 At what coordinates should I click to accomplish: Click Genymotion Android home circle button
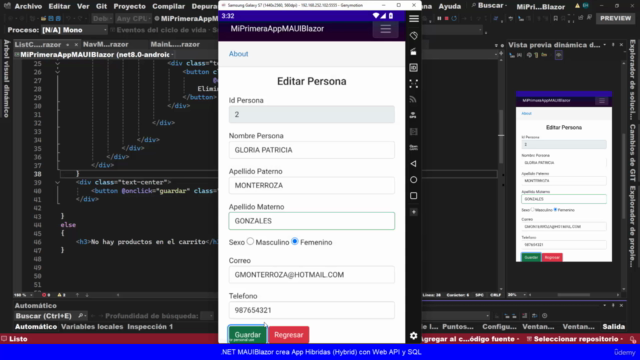[x=413, y=180]
